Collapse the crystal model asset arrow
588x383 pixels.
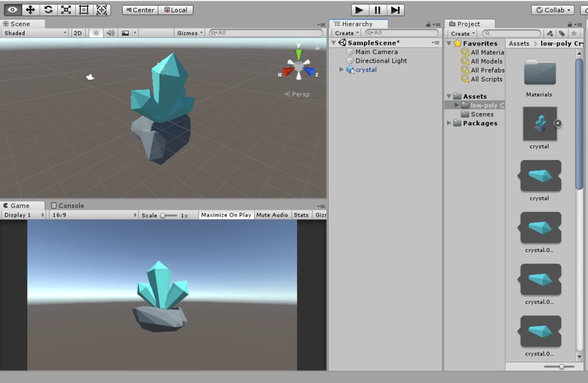pos(558,123)
